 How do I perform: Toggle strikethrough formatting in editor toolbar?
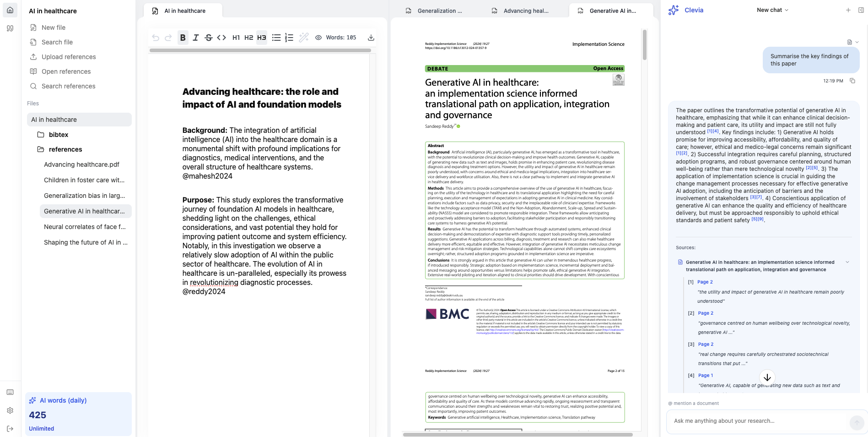[209, 38]
